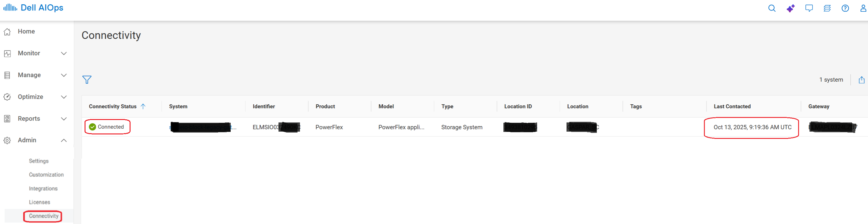Open the user account profile icon
868x224 pixels.
[863, 8]
